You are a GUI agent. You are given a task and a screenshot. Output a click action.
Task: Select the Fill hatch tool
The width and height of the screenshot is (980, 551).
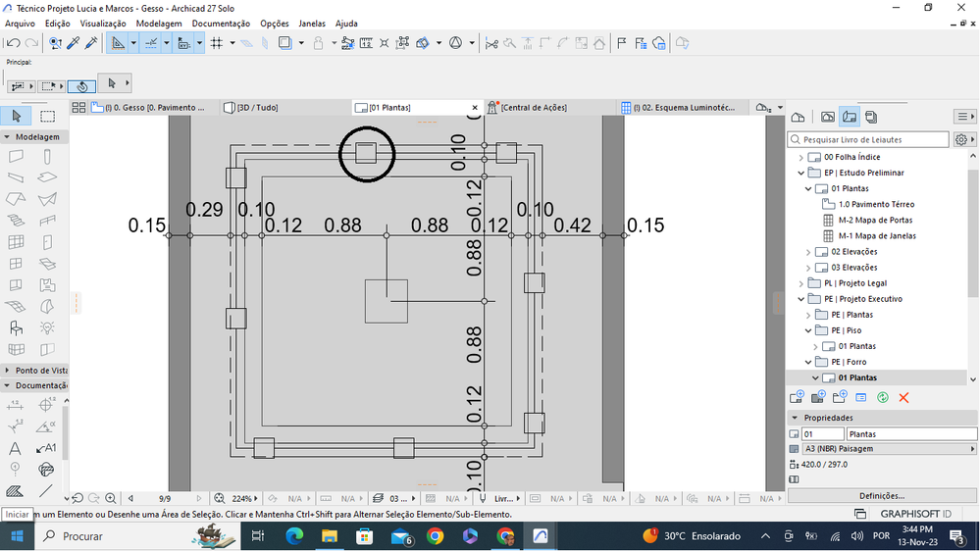point(16,491)
